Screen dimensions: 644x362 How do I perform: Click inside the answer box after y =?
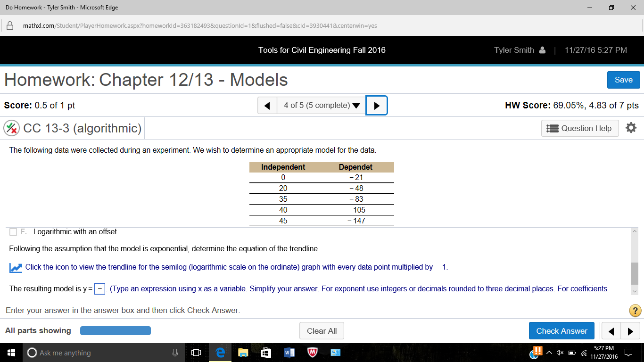click(x=99, y=288)
